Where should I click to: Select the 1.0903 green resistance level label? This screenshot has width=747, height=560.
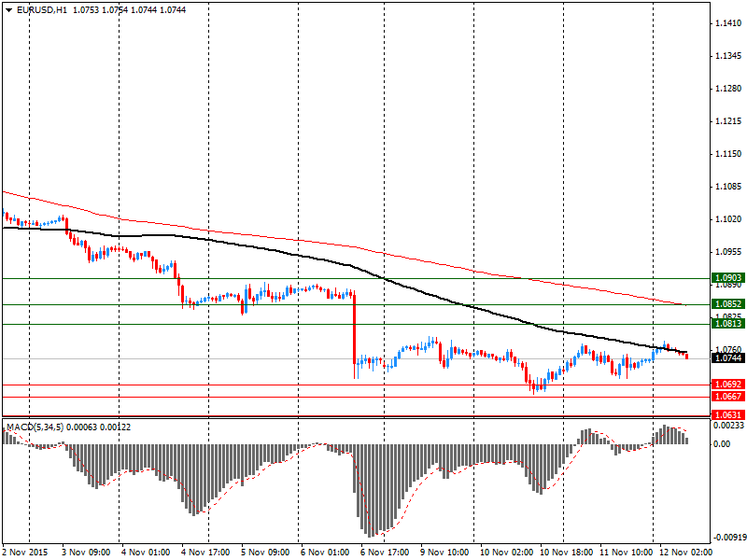click(728, 277)
